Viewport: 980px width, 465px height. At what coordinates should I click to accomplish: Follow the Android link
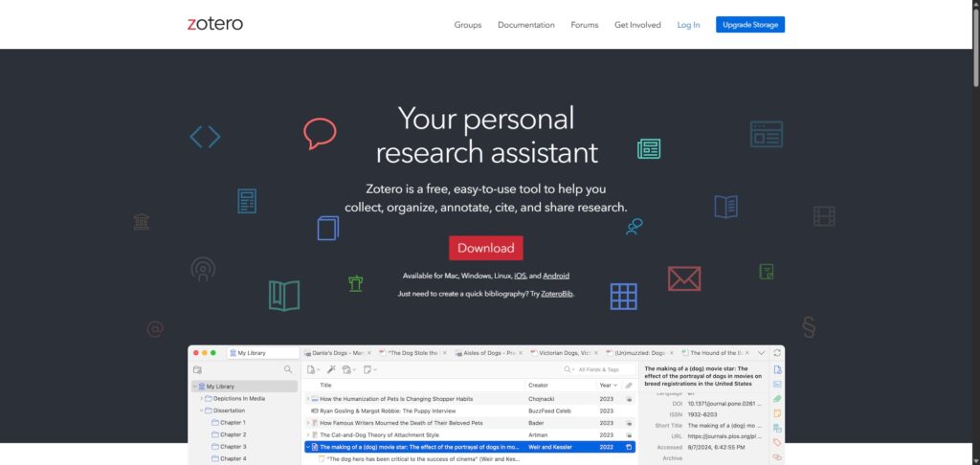(x=556, y=276)
